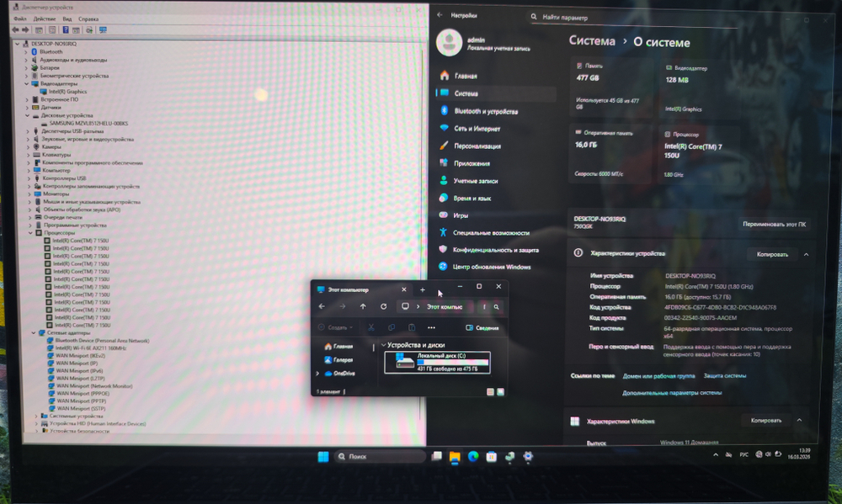Click Переименовать этот ПК button
This screenshot has height=504, width=842.
click(x=774, y=225)
